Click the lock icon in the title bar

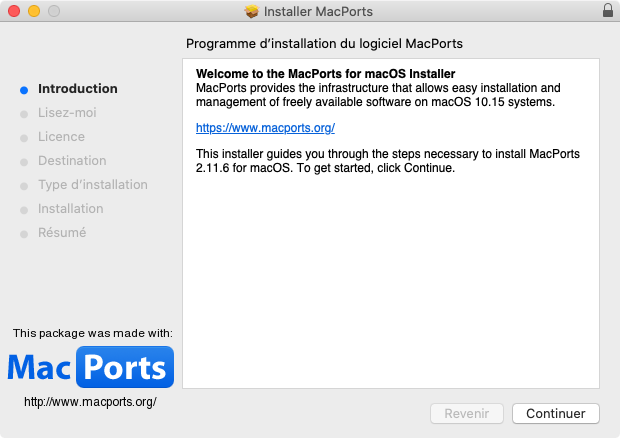click(x=608, y=11)
